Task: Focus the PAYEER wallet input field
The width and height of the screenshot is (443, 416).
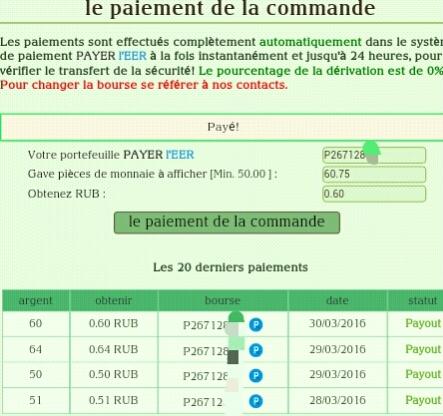Action: pos(374,155)
